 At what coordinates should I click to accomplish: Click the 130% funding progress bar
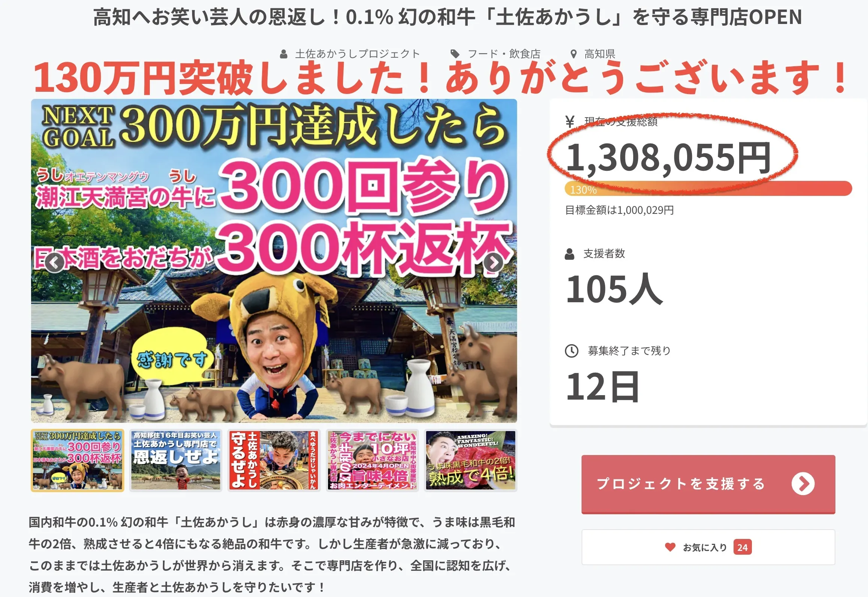[x=708, y=189]
